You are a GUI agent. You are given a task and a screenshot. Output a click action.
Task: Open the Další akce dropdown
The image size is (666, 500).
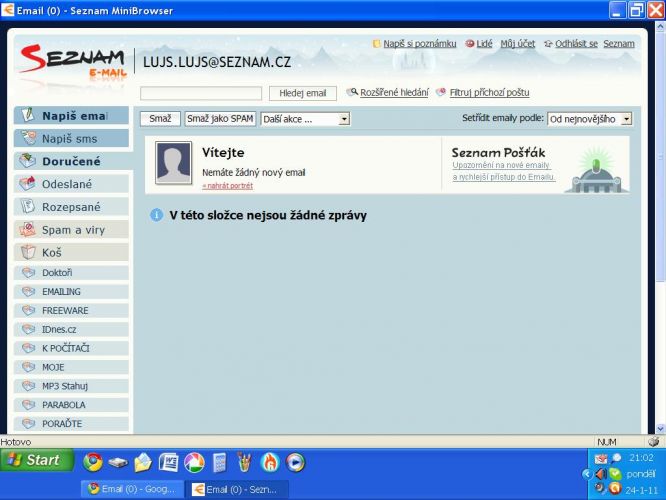click(305, 119)
